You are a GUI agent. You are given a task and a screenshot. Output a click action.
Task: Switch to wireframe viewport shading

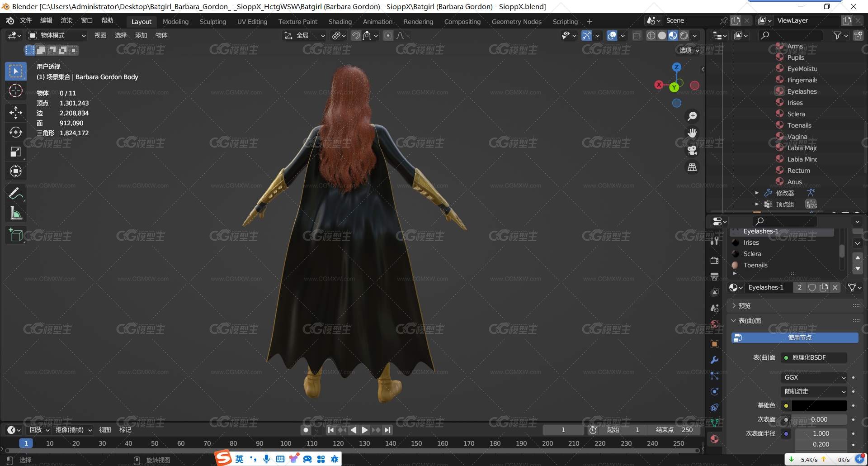coord(651,35)
